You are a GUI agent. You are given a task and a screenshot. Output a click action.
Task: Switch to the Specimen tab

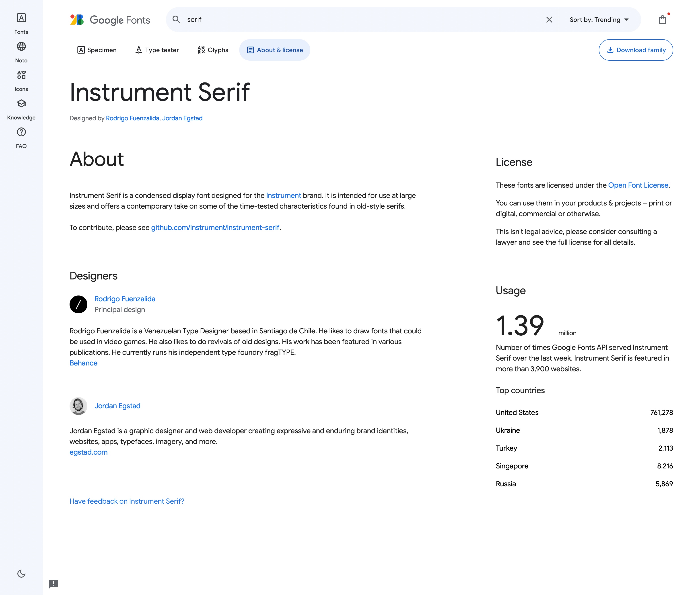coord(97,50)
